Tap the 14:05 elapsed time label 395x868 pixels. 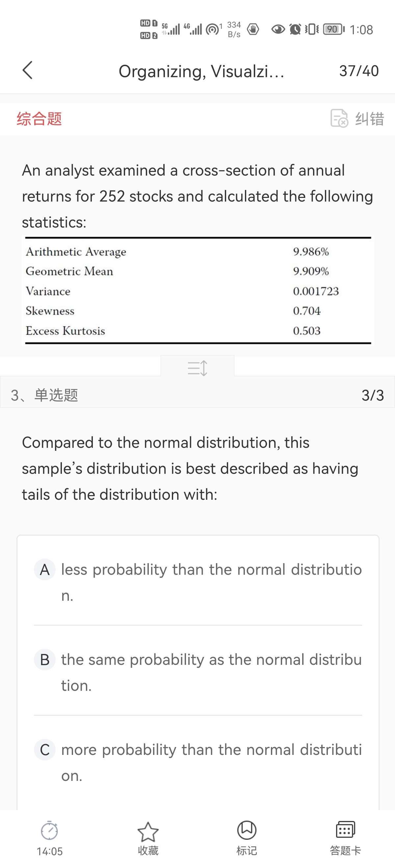pyautogui.click(x=50, y=851)
